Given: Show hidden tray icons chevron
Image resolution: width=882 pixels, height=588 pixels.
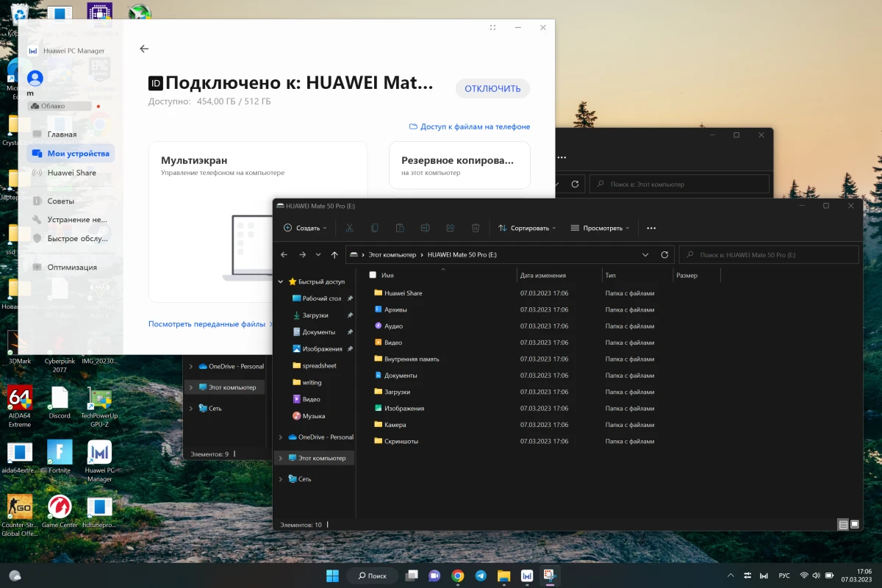Looking at the screenshot, I should click(731, 576).
